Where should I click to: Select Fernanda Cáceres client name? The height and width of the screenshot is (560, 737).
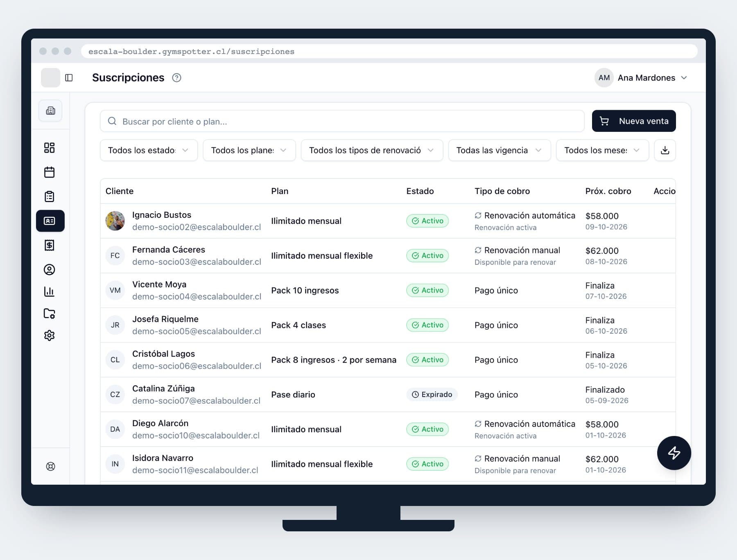point(168,250)
